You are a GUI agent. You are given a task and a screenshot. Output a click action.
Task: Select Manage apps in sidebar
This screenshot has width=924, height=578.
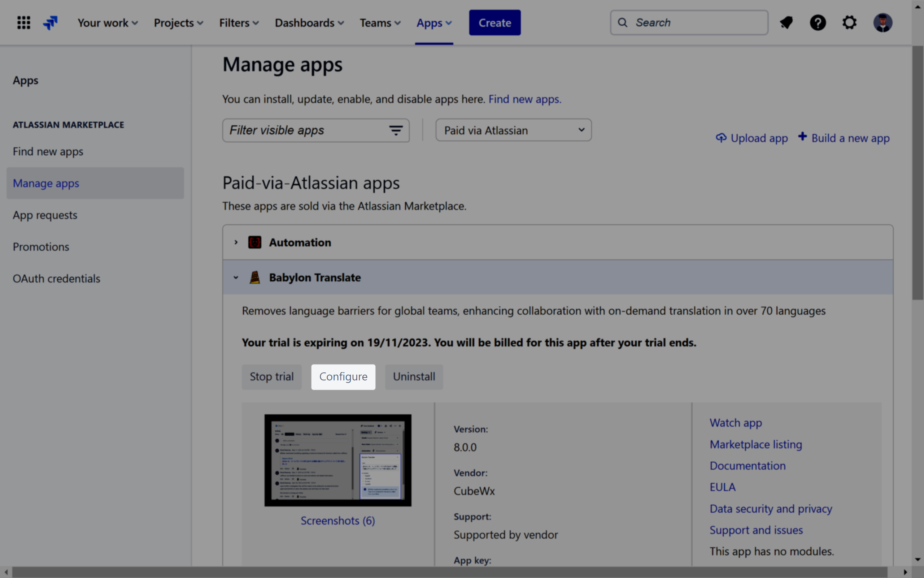(95, 183)
